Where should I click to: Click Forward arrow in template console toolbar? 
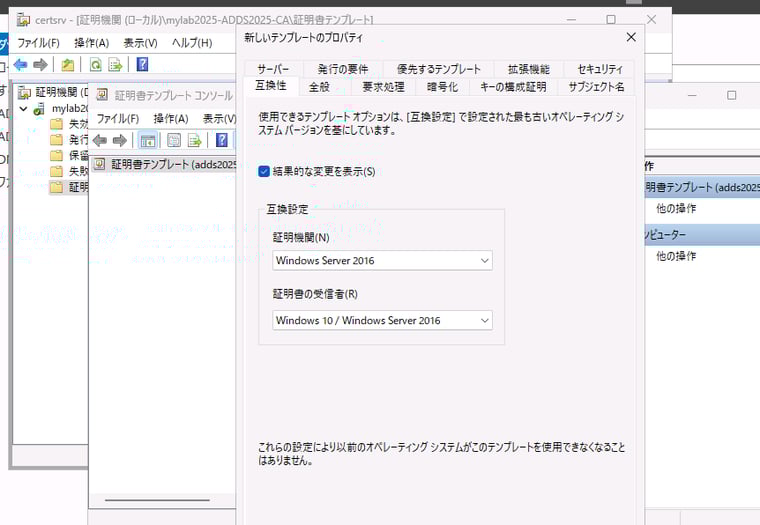coord(119,141)
